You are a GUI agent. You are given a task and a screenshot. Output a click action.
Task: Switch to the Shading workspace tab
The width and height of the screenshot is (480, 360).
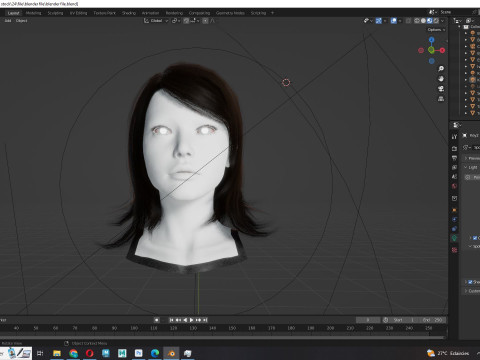pos(129,13)
